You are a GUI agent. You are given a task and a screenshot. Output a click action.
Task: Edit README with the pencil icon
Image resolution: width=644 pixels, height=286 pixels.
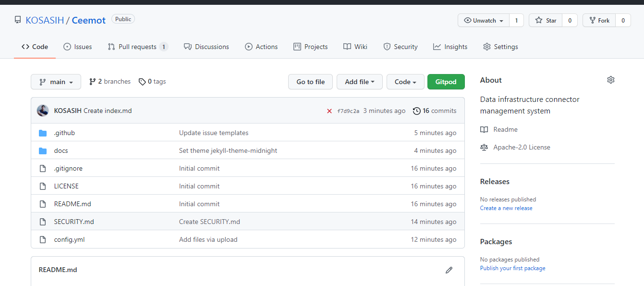pyautogui.click(x=449, y=270)
